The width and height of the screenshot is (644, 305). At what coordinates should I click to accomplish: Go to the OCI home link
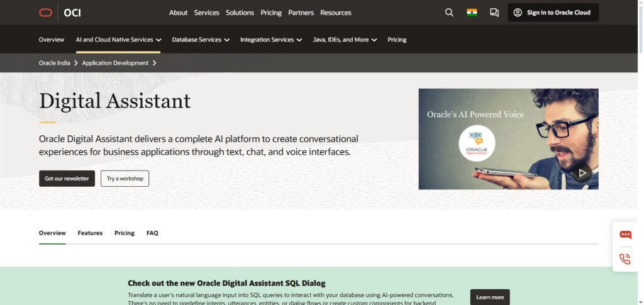pos(72,13)
